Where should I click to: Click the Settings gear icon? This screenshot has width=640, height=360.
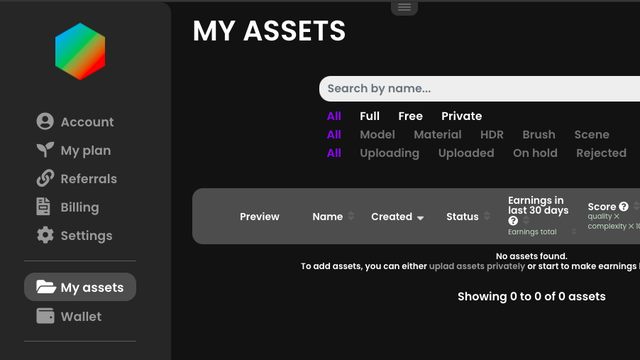pos(45,235)
